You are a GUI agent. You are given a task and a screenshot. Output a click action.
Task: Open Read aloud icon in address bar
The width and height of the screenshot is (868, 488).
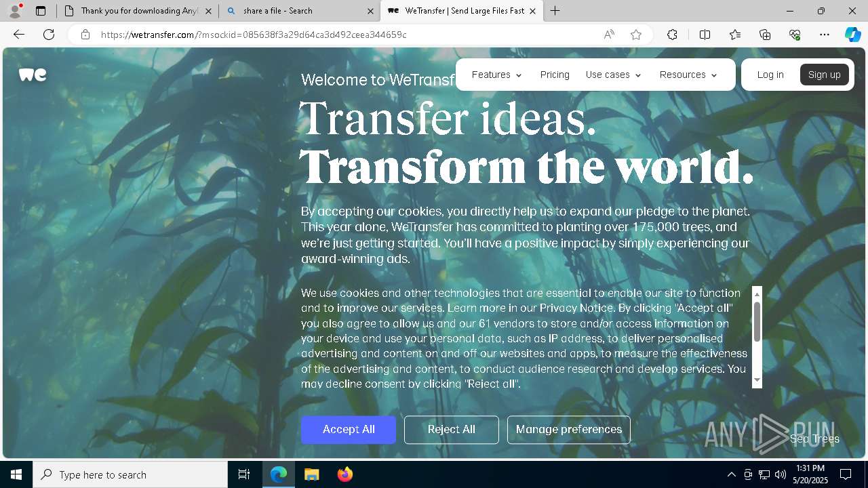(609, 35)
